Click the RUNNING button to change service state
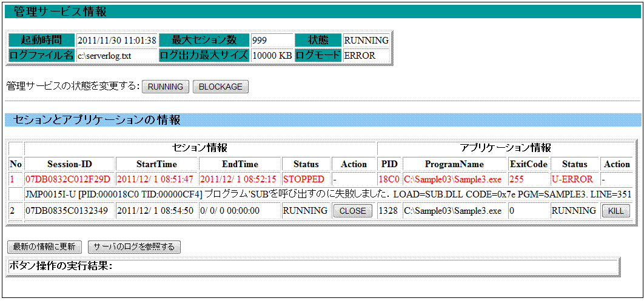Image resolution: width=644 pixels, height=301 pixels. [166, 87]
